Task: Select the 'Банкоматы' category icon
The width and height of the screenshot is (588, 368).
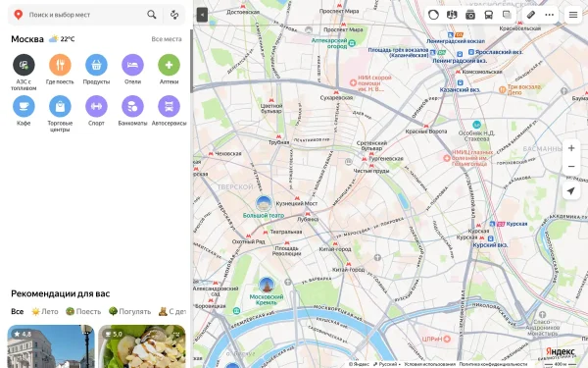Action: click(132, 106)
